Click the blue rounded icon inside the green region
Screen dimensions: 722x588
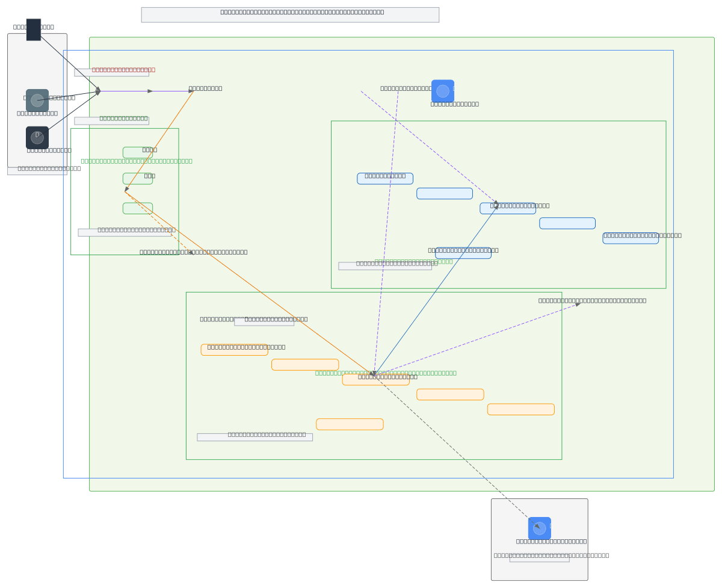(443, 91)
